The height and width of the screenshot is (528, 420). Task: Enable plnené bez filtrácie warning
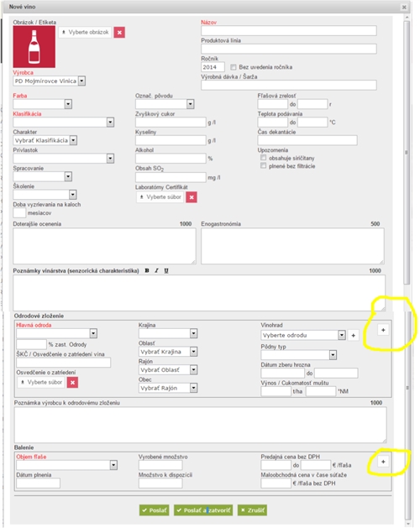[x=263, y=165]
